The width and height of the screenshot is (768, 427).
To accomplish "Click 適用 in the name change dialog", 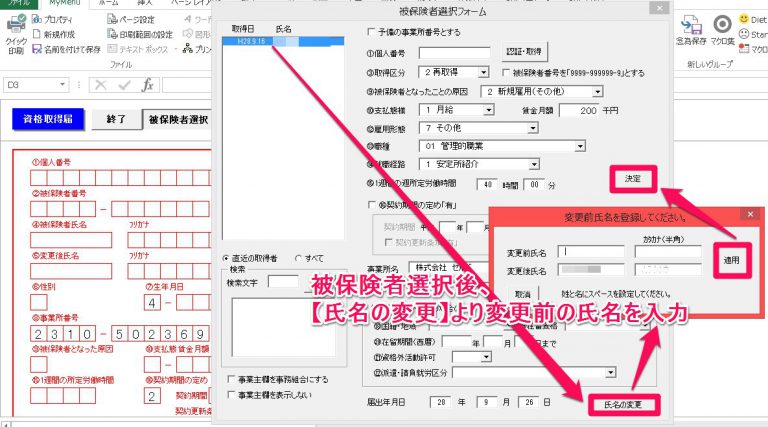I will point(732,260).
